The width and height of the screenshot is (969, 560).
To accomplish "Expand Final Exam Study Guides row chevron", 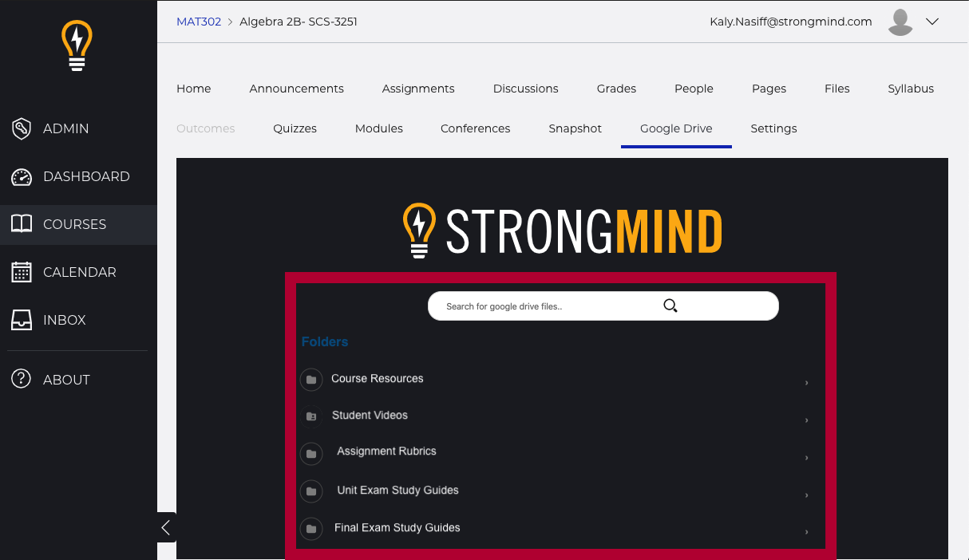I will coord(806,532).
